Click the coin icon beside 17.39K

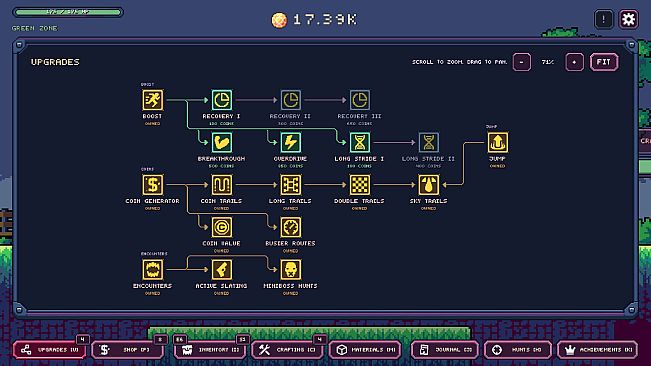tap(279, 20)
